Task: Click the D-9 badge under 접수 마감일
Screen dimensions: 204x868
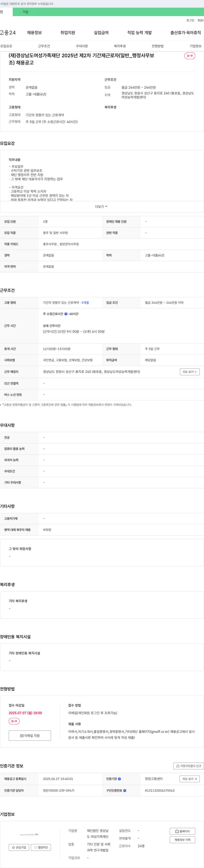Action: [x=14, y=721]
